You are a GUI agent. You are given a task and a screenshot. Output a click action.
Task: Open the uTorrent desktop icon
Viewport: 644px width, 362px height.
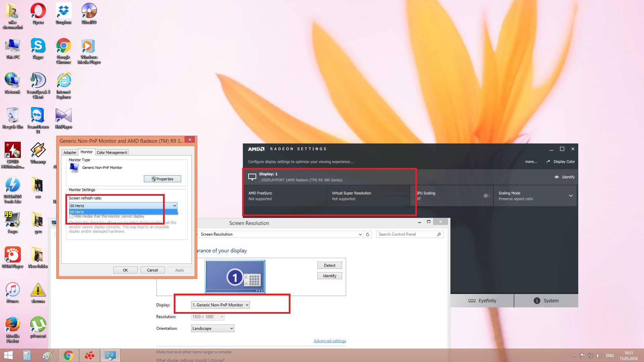(38, 325)
